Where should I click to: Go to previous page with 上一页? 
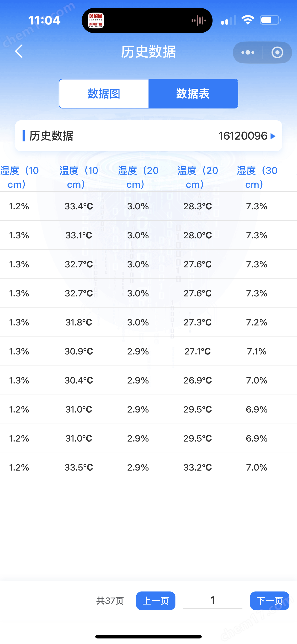156,601
